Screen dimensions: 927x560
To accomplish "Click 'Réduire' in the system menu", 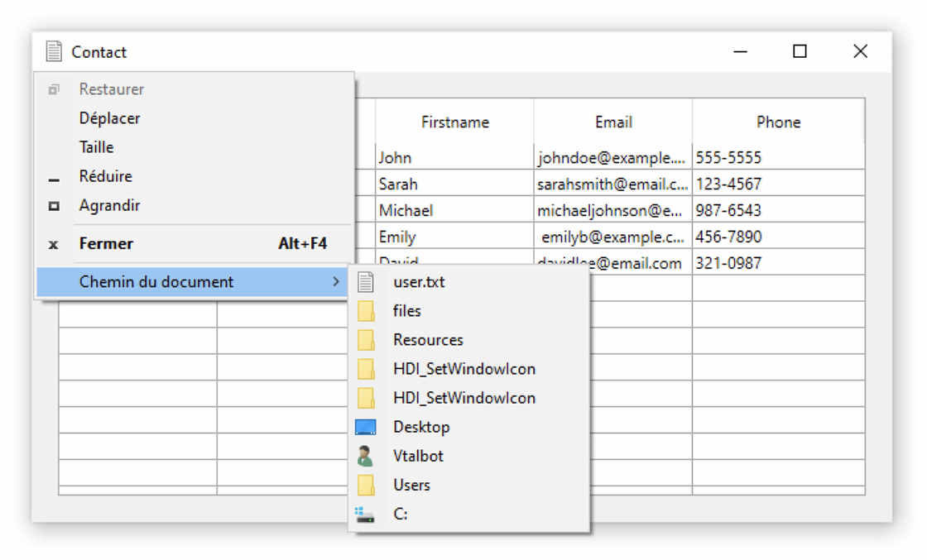I will point(106,176).
